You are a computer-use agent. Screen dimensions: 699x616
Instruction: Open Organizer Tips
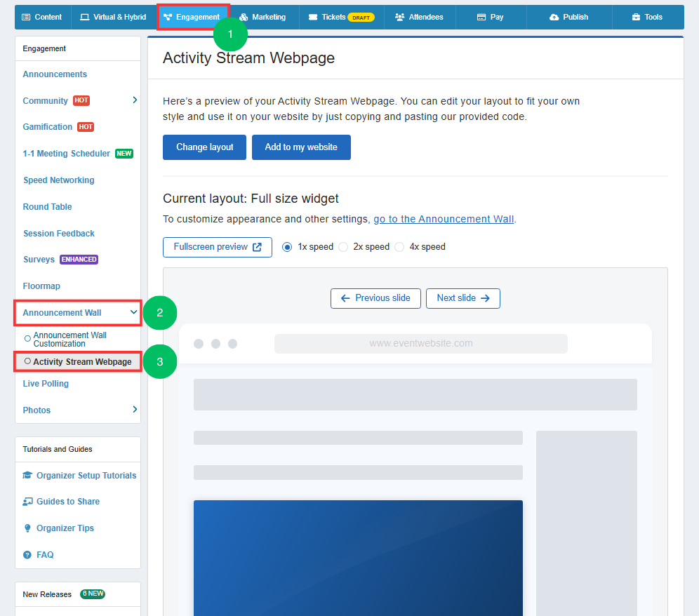coord(65,528)
